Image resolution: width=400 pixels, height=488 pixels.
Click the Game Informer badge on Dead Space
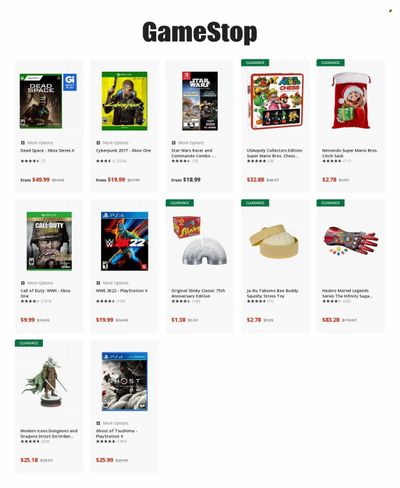point(70,82)
